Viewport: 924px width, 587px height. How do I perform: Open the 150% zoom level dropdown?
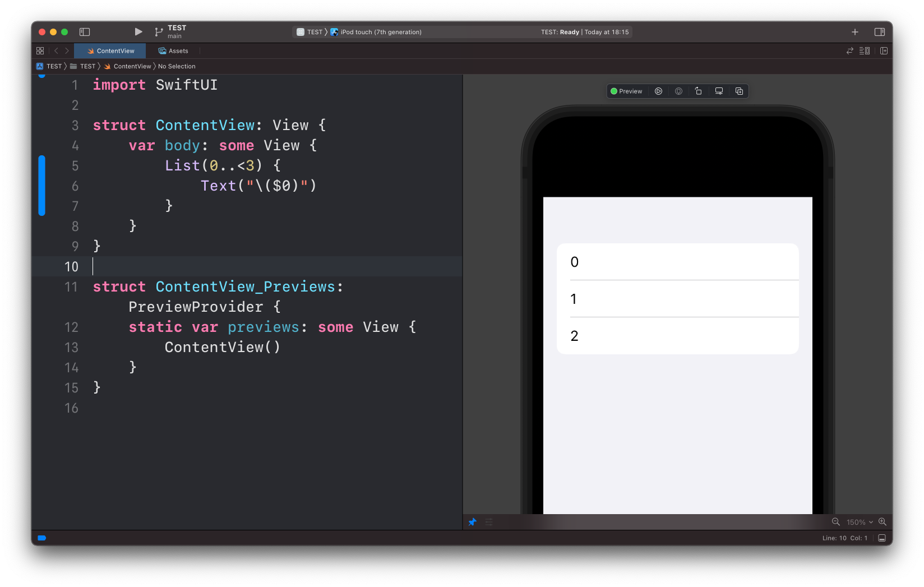[859, 522]
